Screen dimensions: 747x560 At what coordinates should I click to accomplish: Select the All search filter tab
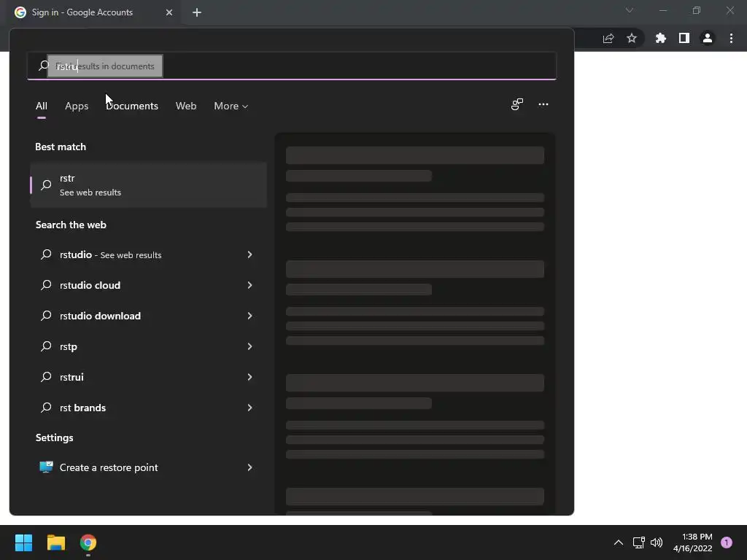pyautogui.click(x=42, y=106)
